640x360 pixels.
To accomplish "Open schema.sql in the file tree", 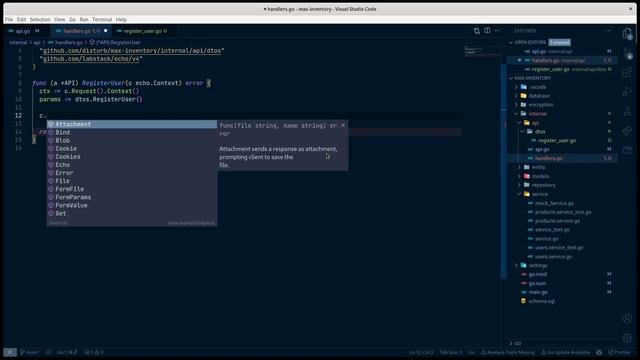I will (541, 301).
